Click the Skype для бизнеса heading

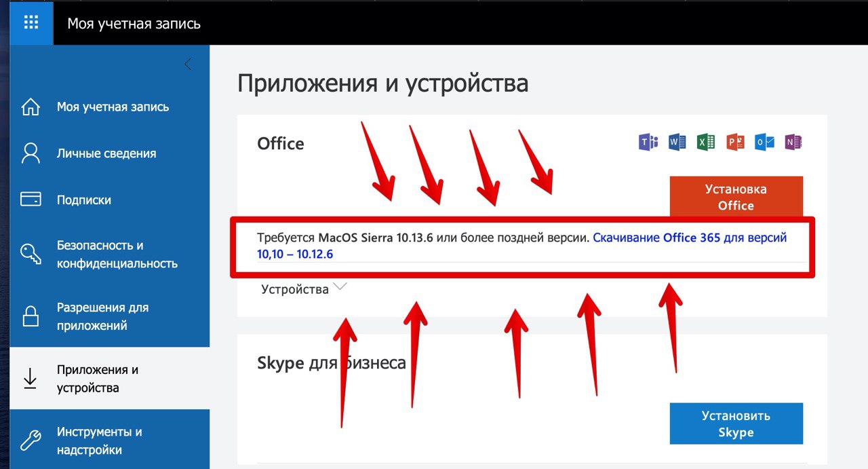coord(332,362)
